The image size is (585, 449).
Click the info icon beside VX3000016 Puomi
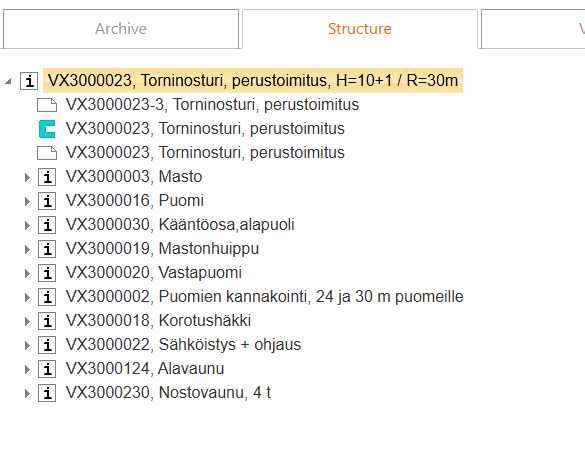(47, 201)
